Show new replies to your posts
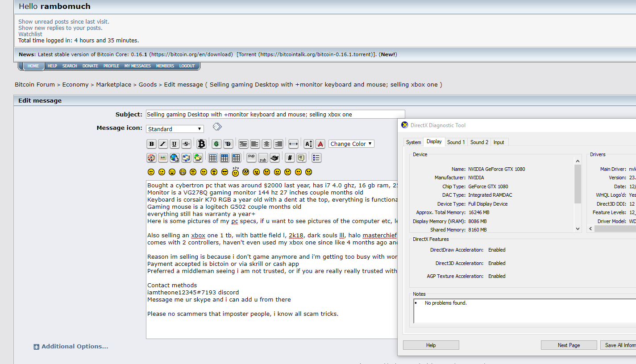 (60, 28)
